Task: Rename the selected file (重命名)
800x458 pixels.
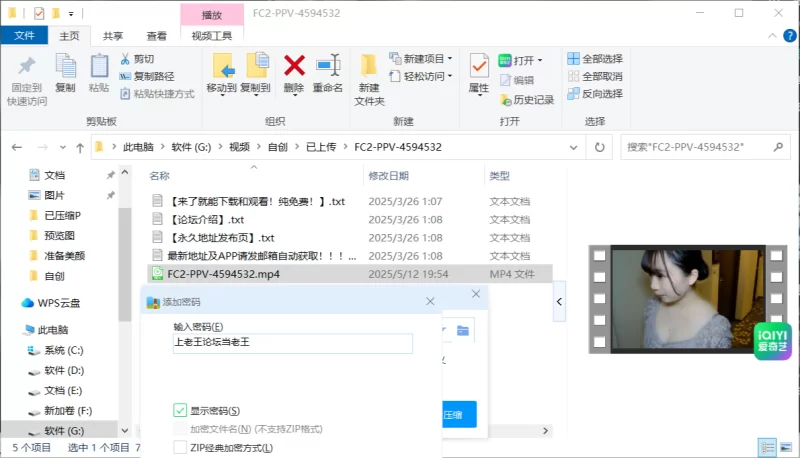Action: [328, 73]
